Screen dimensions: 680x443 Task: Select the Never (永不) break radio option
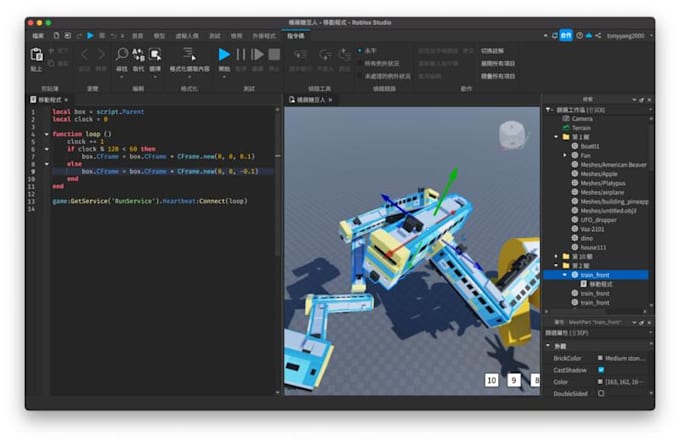pos(360,51)
